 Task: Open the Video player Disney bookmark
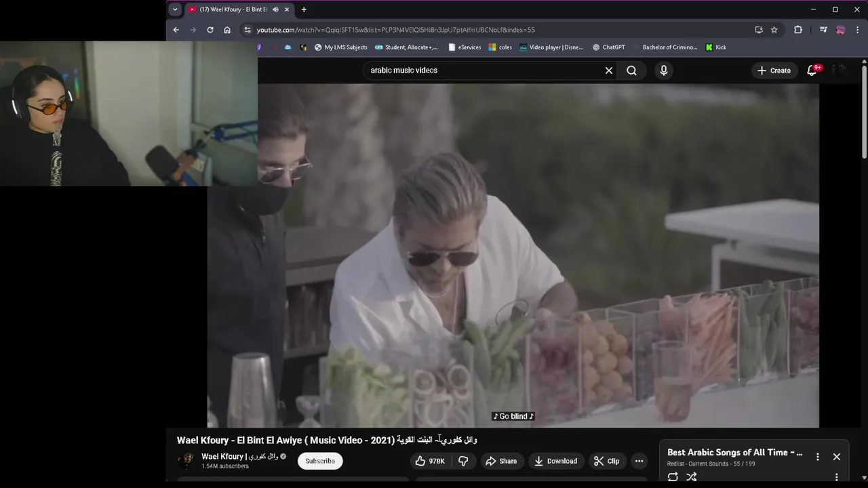551,47
